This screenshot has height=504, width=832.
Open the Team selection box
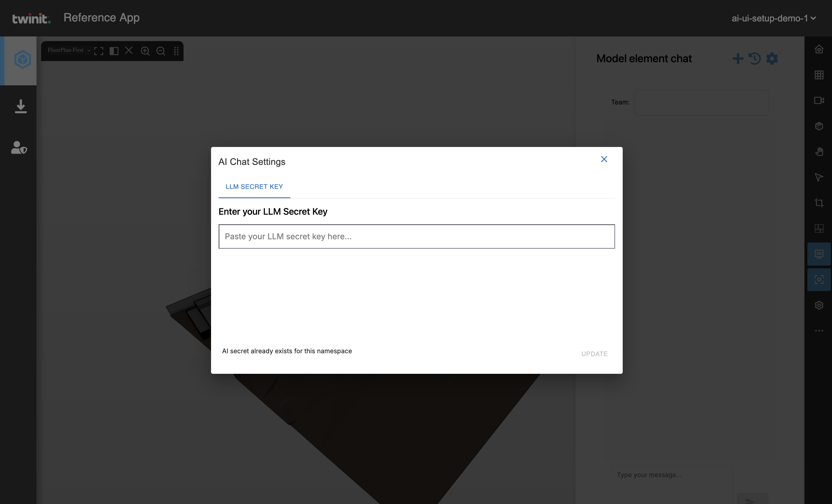701,103
